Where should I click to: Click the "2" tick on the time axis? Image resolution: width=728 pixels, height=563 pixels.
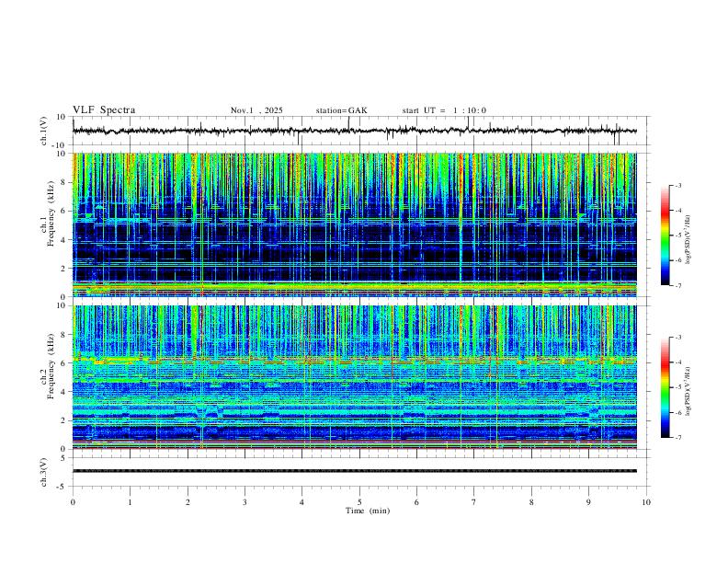(x=188, y=502)
